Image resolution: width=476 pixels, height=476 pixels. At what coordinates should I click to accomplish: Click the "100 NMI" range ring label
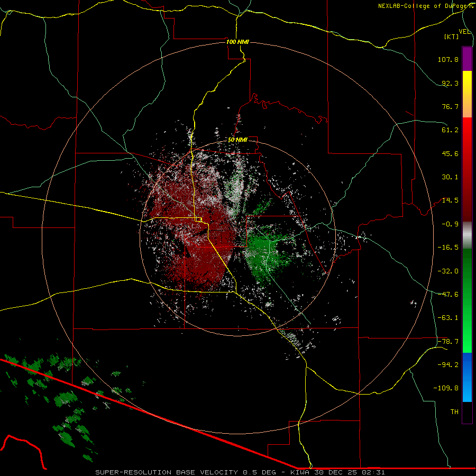tap(237, 42)
